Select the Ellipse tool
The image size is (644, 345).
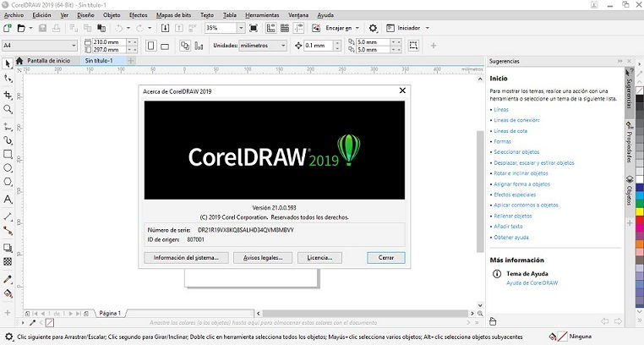(8, 168)
